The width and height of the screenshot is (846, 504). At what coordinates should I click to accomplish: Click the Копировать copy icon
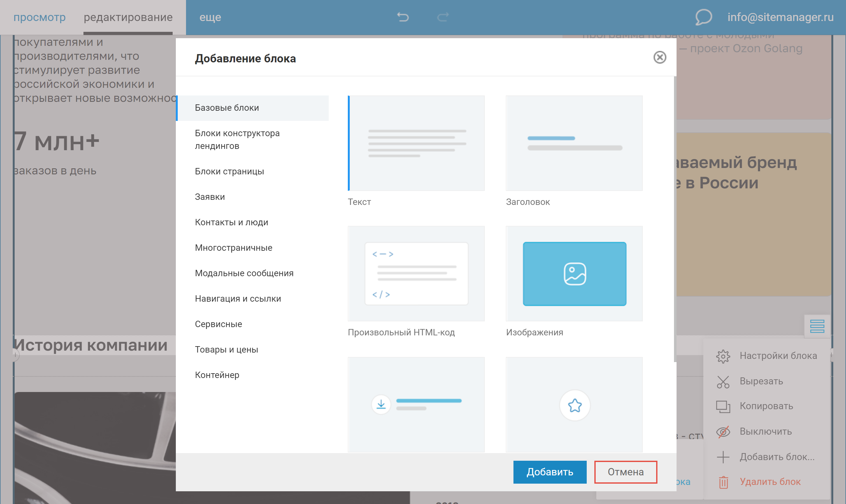(x=723, y=407)
